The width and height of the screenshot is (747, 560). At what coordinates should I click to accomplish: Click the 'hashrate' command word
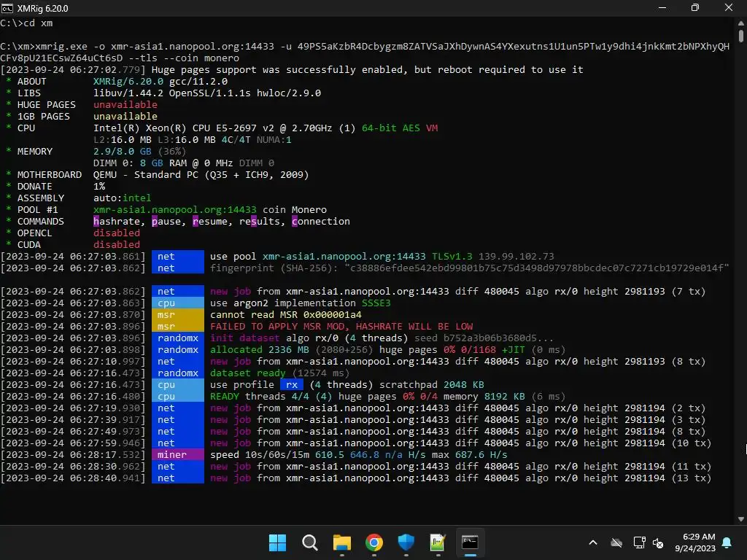pos(117,222)
